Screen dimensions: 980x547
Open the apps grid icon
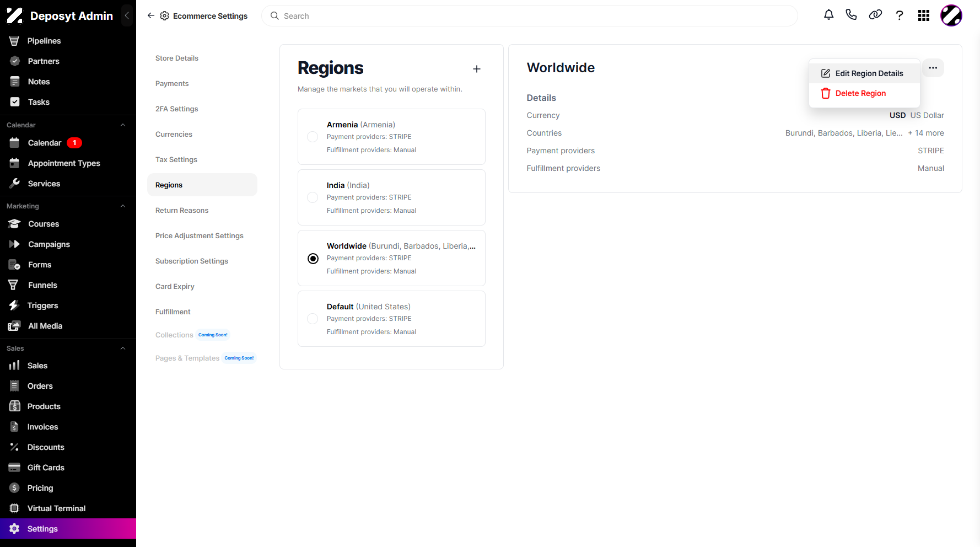(924, 15)
